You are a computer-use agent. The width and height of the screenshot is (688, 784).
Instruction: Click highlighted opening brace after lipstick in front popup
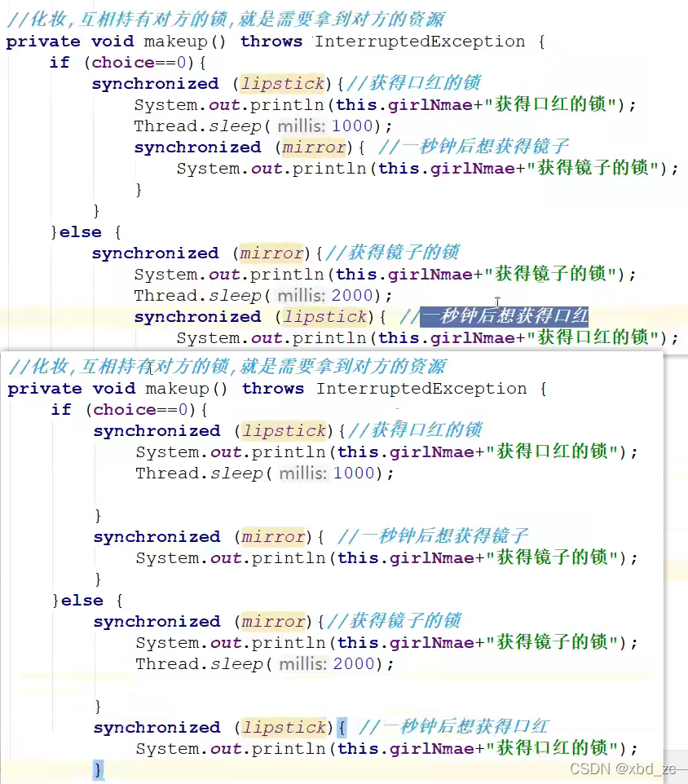coord(342,728)
